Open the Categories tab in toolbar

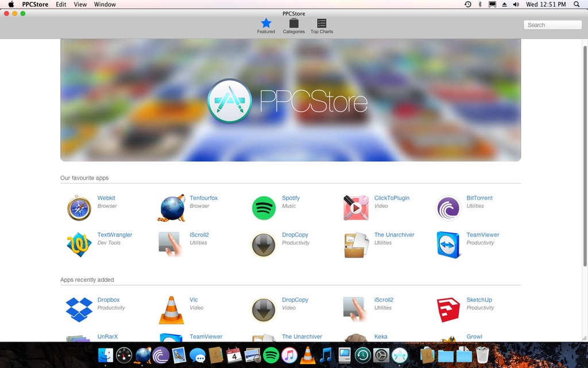[x=293, y=26]
